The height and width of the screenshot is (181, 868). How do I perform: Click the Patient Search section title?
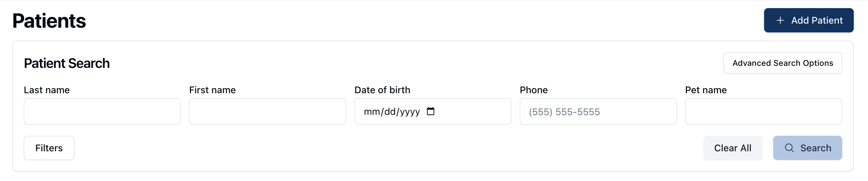[x=67, y=63]
